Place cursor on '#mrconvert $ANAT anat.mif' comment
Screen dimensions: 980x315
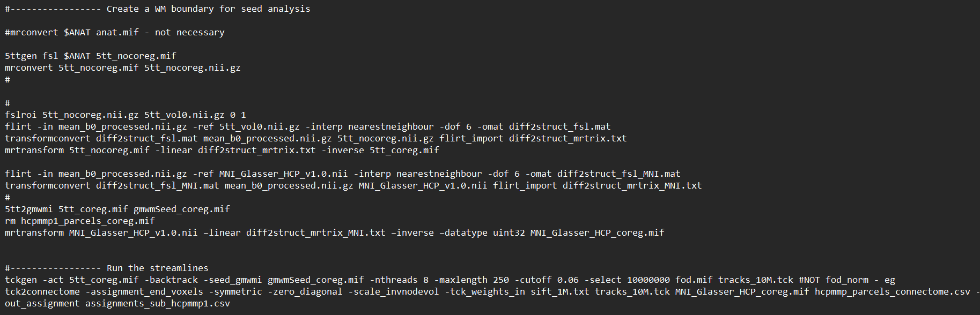coord(72,32)
